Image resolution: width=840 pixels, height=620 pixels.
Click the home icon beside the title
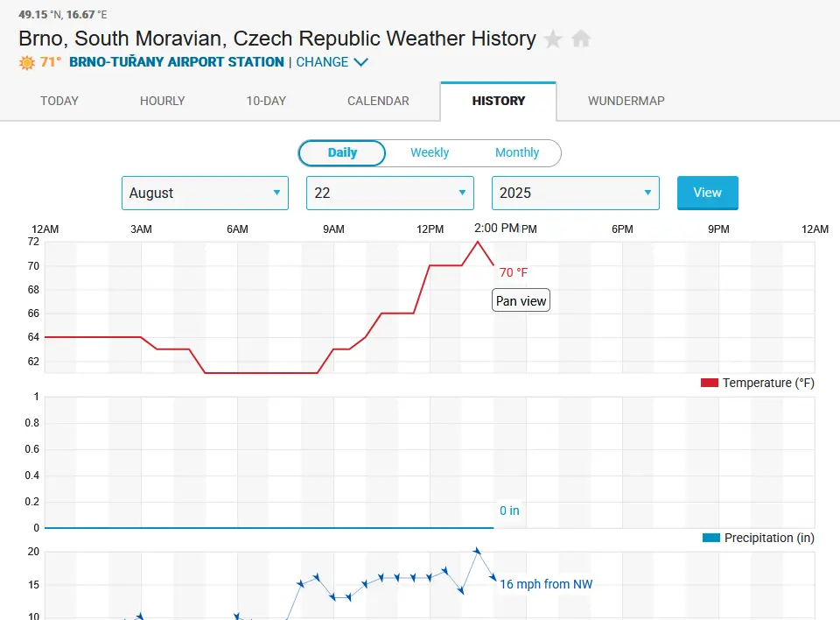pos(581,39)
